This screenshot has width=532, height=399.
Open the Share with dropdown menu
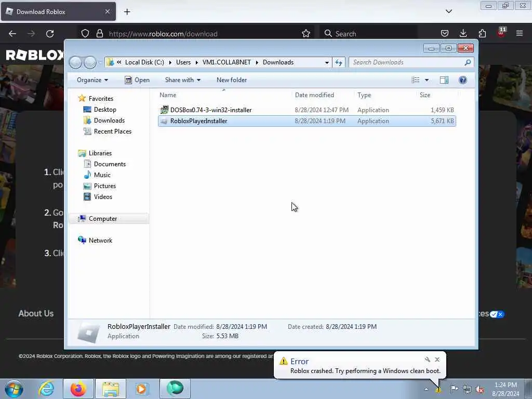183,80
